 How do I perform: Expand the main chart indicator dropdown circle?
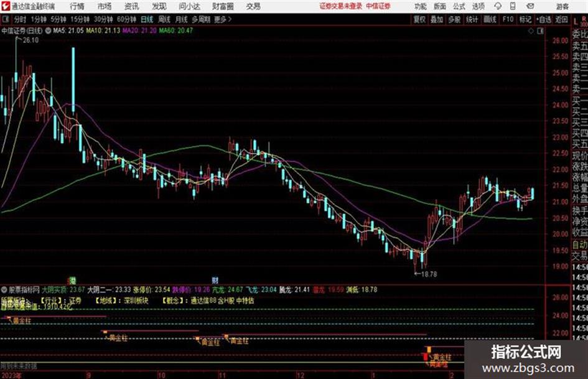[x=49, y=30]
